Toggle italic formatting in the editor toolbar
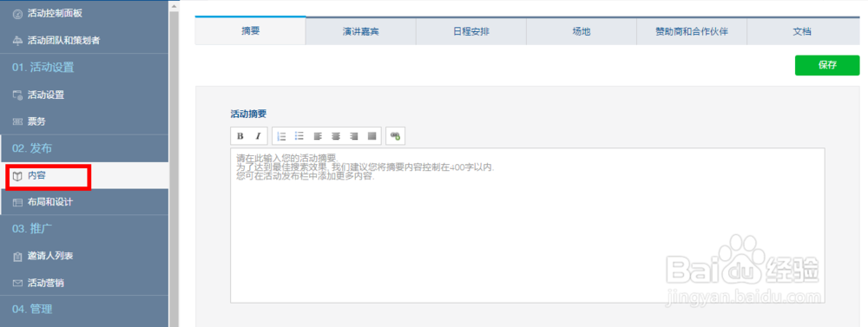868x327 pixels. pos(258,136)
